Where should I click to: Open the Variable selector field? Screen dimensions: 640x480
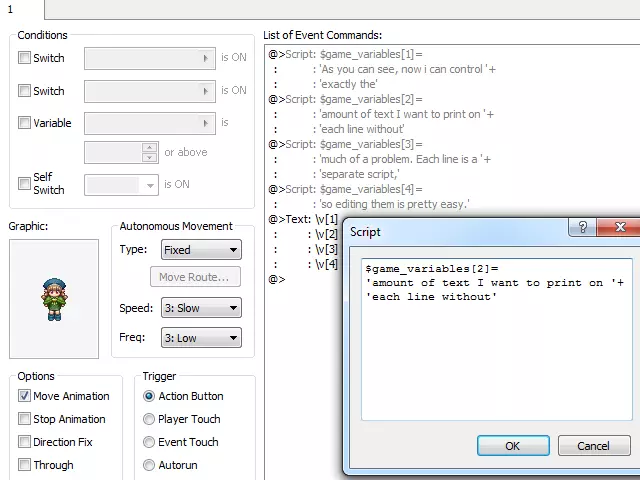(x=150, y=123)
